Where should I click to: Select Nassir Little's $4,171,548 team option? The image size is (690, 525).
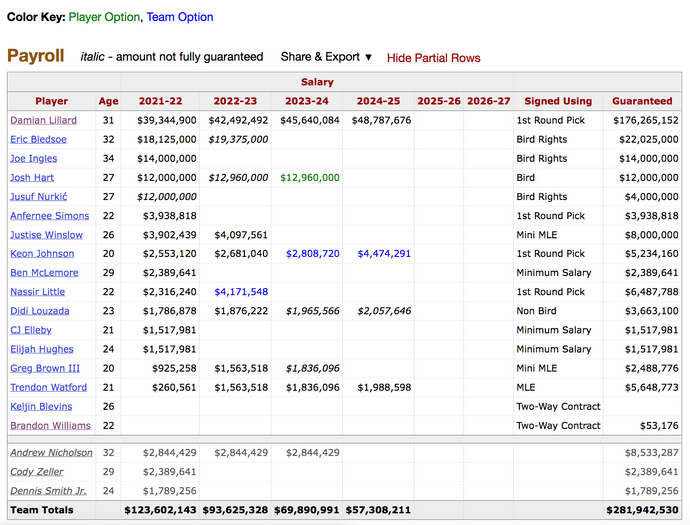coord(241,292)
